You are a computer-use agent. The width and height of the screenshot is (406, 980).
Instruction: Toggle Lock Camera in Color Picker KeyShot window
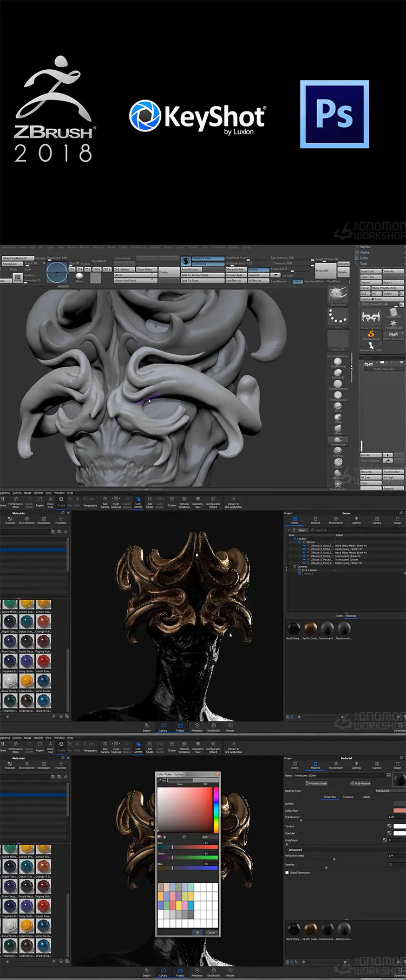[138, 746]
